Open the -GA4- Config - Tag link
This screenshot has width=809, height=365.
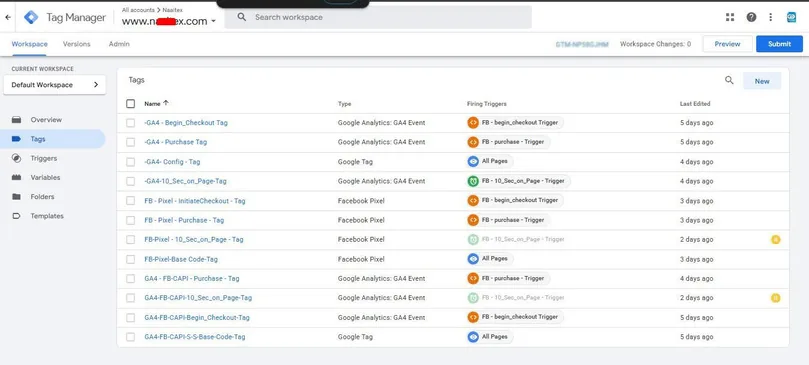pyautogui.click(x=172, y=162)
